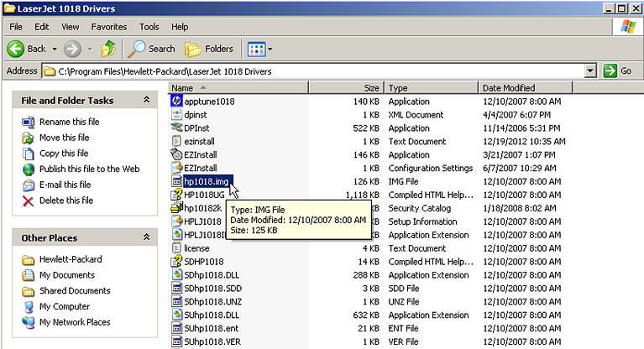Screen dimensions: 644x349
Task: Open the View menu
Action: (71, 27)
